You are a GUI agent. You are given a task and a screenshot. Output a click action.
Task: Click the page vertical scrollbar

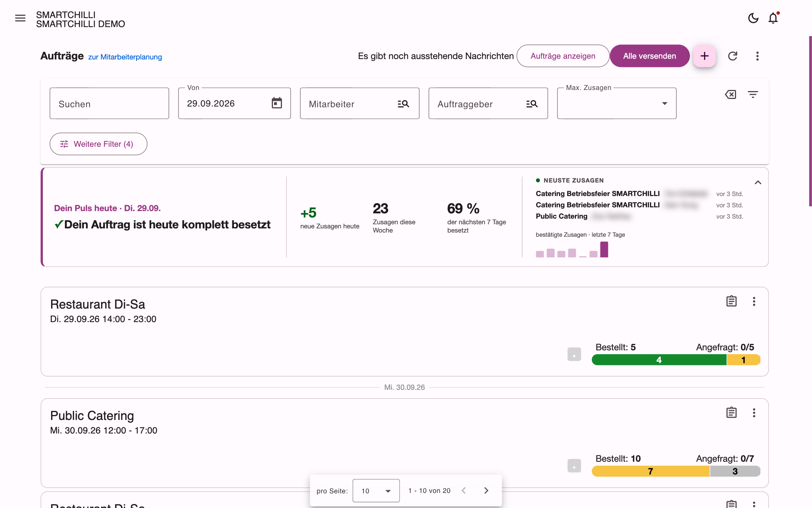point(810,121)
